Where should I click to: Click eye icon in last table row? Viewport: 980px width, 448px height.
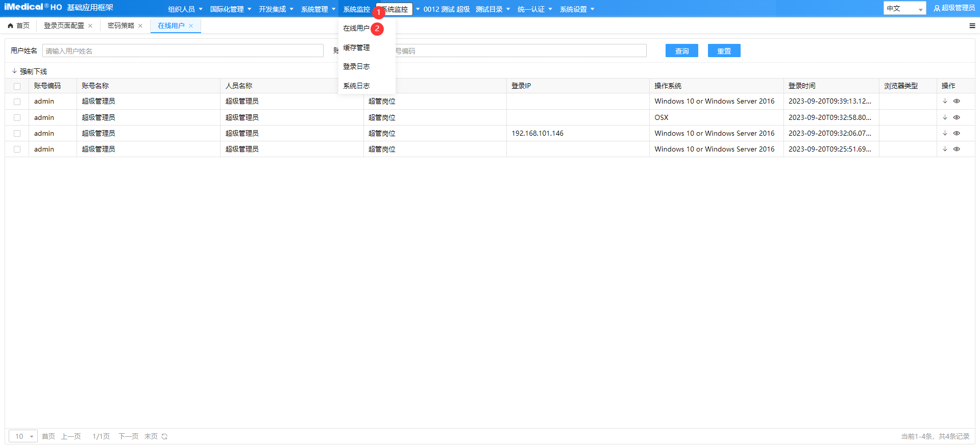(957, 149)
